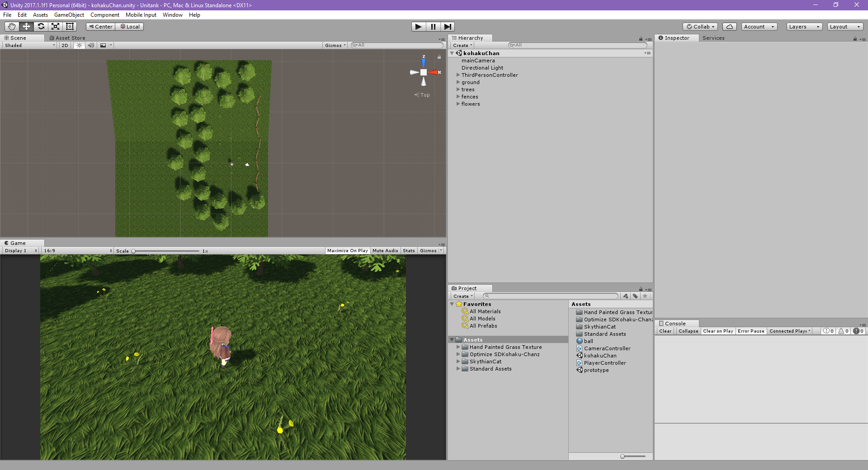Screen dimensions: 868x470
Task: Open the Layers dropdown
Action: click(804, 27)
